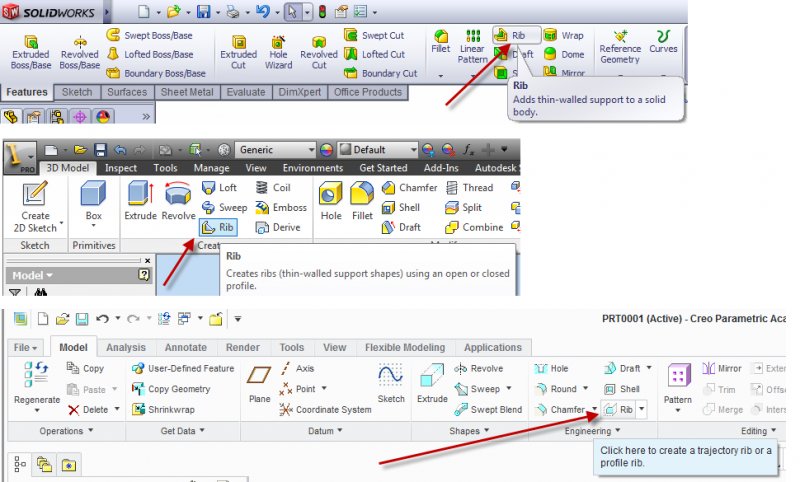Click the SolidWorks Rib tool
Image resolution: width=800 pixels, height=482 pixels.
pyautogui.click(x=516, y=35)
